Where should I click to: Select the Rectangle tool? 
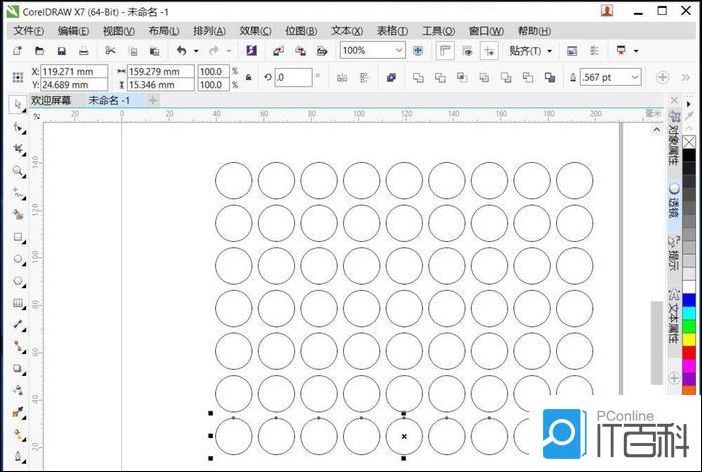click(18, 237)
